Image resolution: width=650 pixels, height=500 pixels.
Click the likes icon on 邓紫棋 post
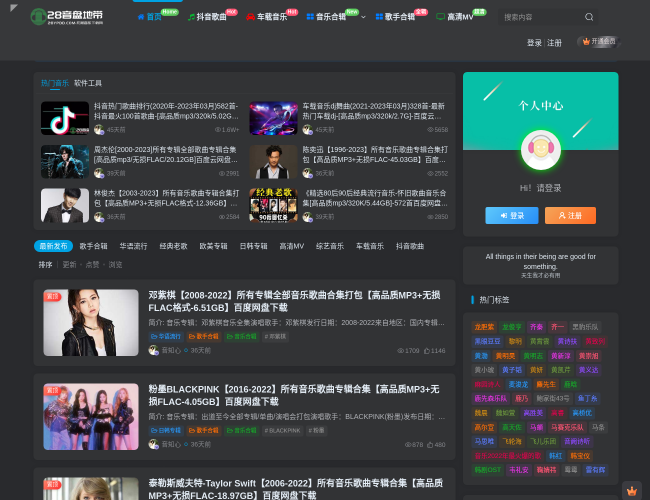(425, 351)
